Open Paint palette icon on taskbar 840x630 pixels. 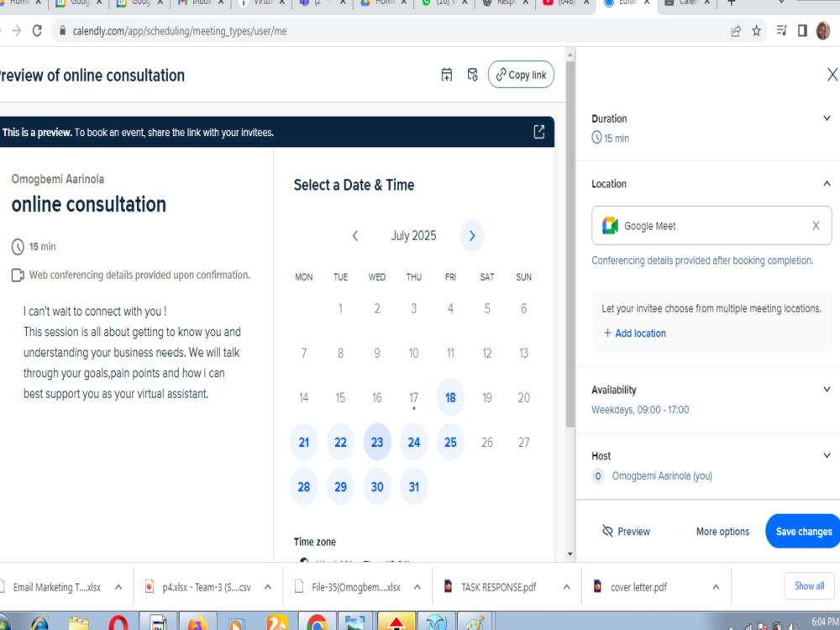click(x=474, y=623)
